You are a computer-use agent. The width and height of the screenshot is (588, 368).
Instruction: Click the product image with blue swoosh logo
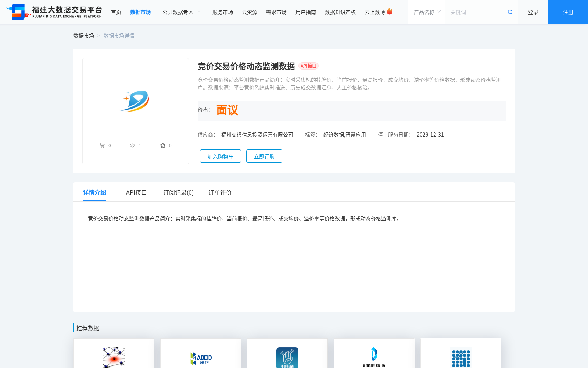135,101
